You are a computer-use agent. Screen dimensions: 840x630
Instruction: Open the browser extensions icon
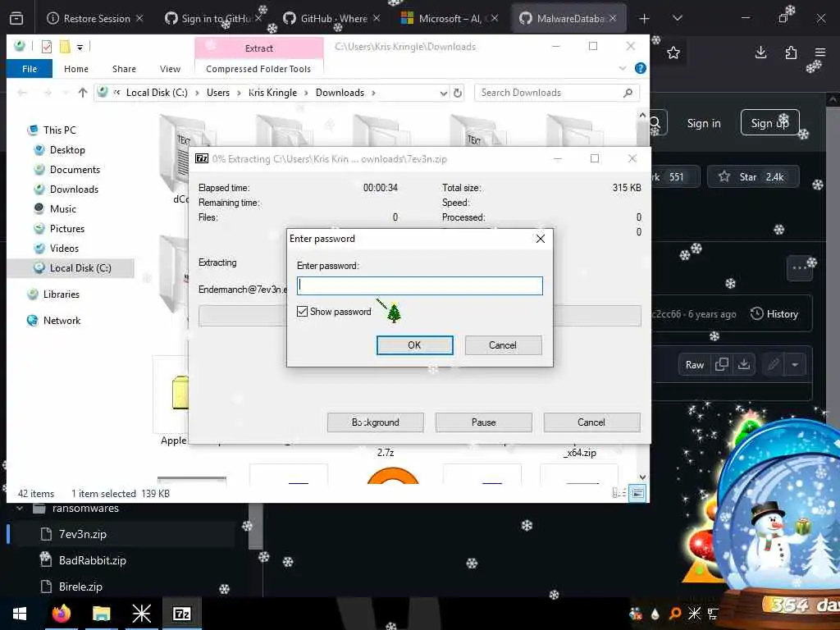(791, 52)
